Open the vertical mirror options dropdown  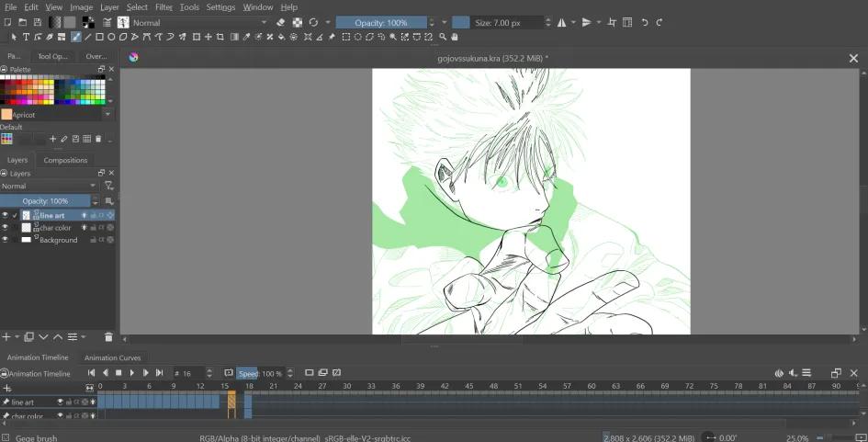click(598, 23)
